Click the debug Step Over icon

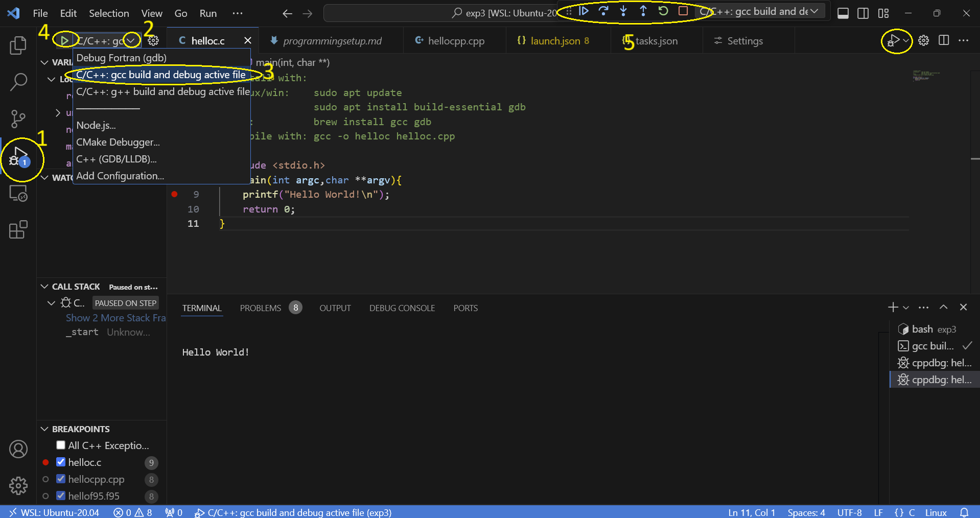[603, 11]
